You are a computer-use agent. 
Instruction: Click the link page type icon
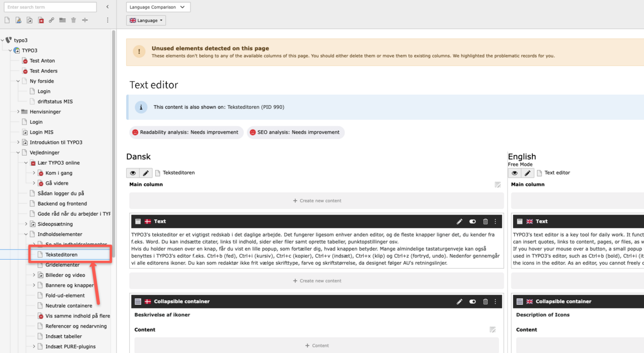[x=52, y=20]
